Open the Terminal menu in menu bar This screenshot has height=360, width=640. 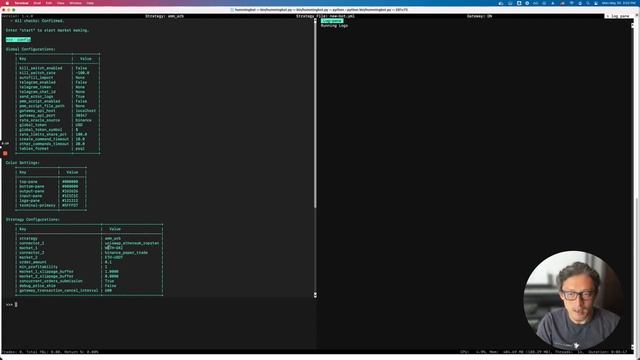point(21,3)
